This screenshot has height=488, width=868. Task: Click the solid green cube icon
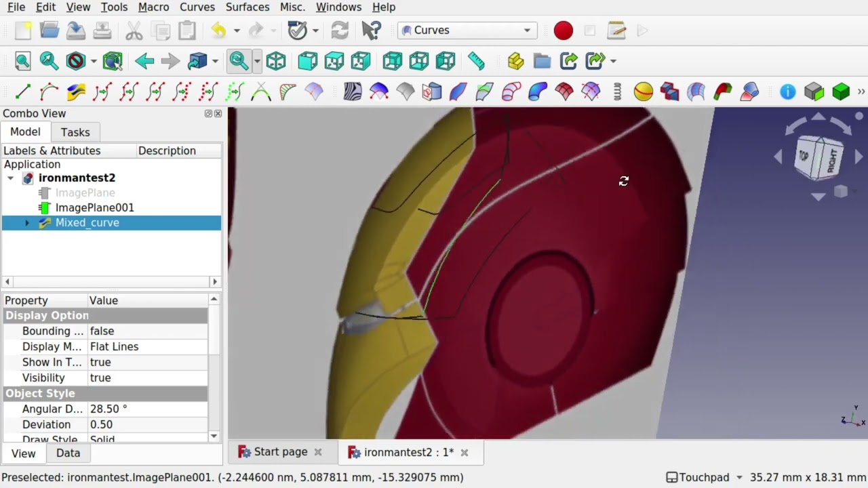tap(841, 91)
